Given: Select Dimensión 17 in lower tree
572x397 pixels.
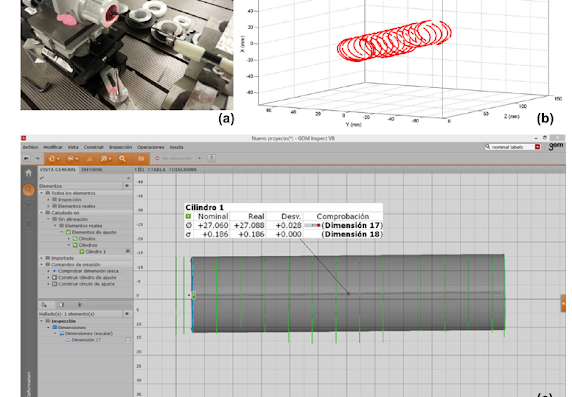Looking at the screenshot, I should [x=86, y=340].
